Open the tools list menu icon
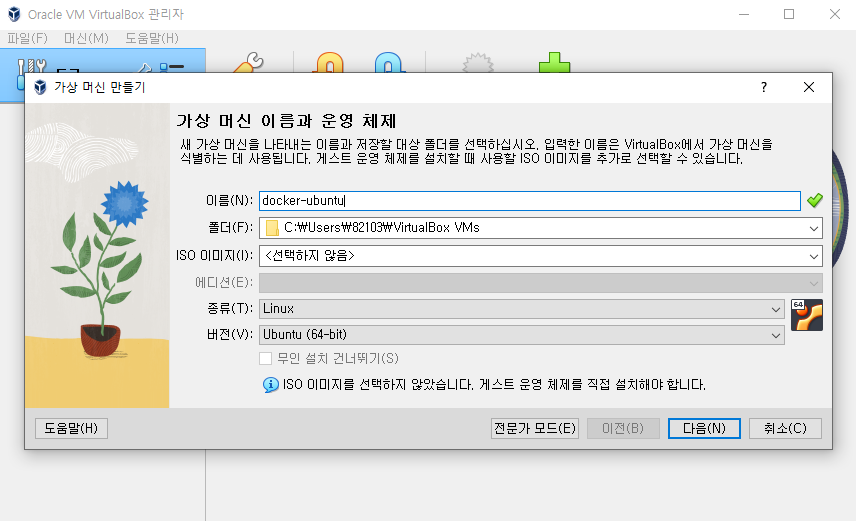This screenshot has height=521, width=856. click(x=172, y=67)
